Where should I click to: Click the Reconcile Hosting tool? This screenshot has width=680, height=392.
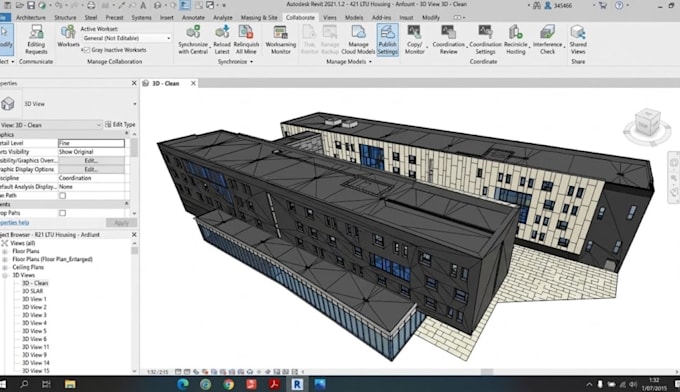pyautogui.click(x=516, y=39)
